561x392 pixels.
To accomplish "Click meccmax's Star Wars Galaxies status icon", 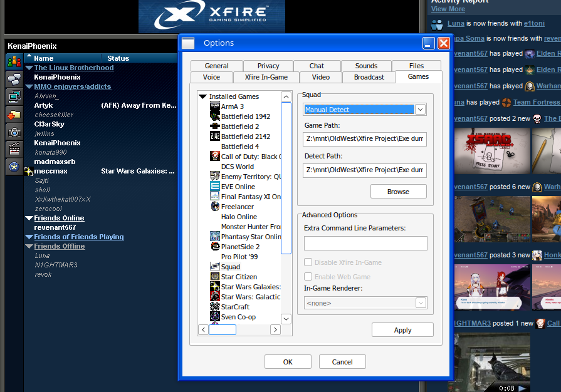I will (29, 171).
